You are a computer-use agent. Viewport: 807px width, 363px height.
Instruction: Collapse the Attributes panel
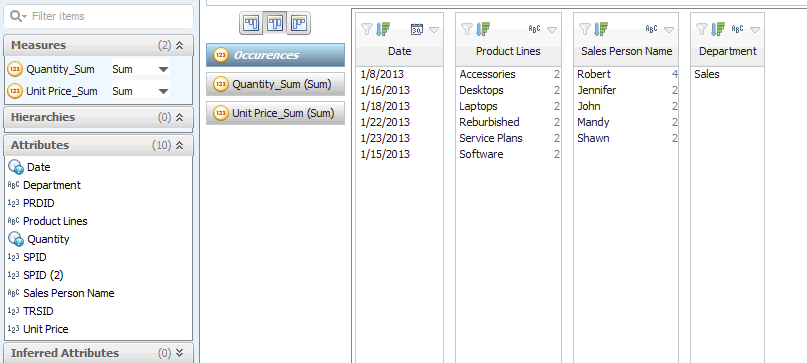(179, 145)
